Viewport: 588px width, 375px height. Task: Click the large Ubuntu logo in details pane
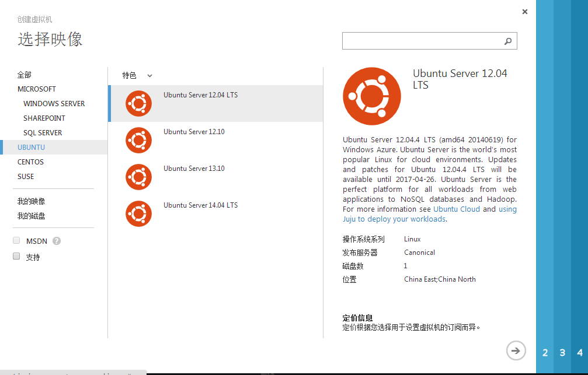click(371, 96)
